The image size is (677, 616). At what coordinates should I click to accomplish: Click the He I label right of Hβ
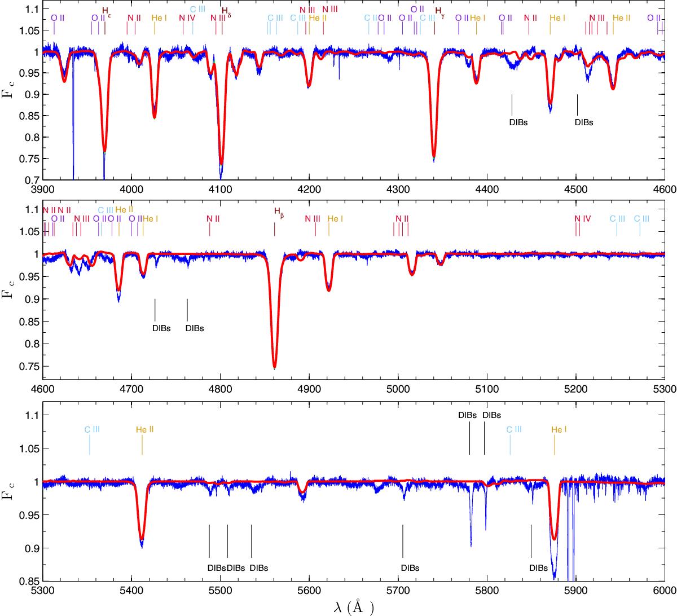pyautogui.click(x=335, y=218)
